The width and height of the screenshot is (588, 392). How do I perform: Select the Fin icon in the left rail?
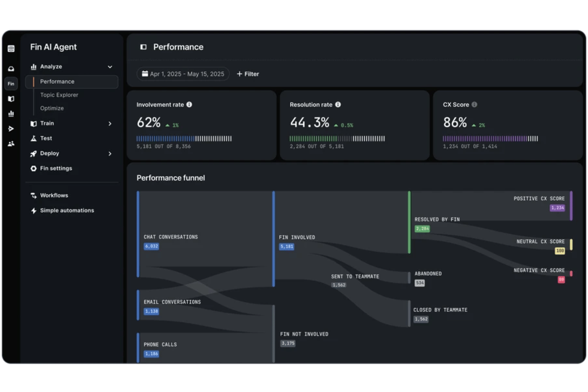11,84
